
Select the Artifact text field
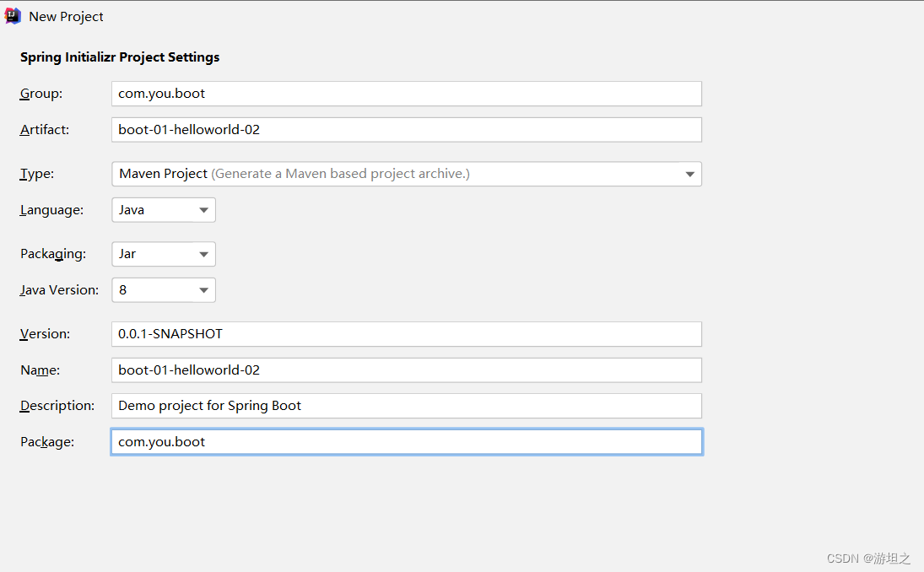coord(405,129)
